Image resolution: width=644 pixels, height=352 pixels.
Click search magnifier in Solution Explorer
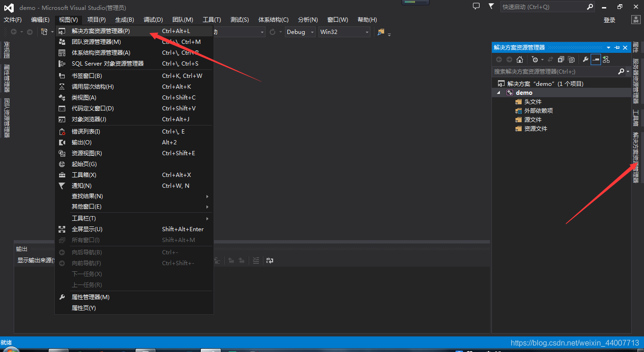621,71
